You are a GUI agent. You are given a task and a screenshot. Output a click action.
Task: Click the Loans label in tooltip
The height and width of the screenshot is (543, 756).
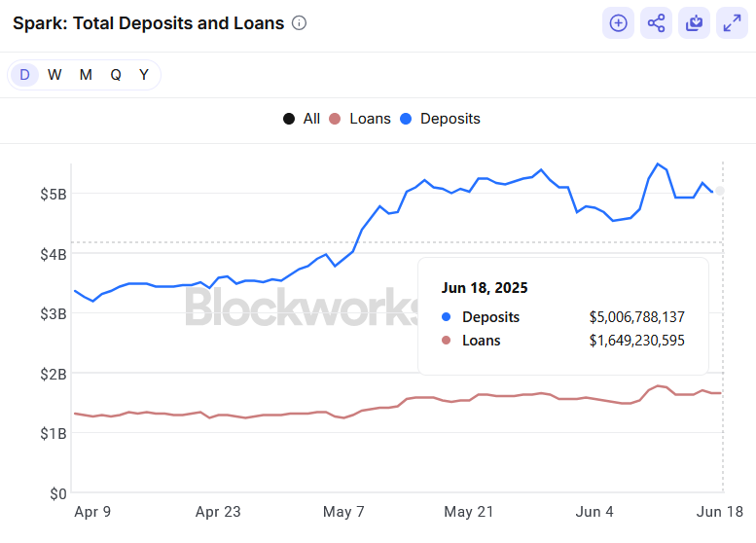(x=482, y=341)
